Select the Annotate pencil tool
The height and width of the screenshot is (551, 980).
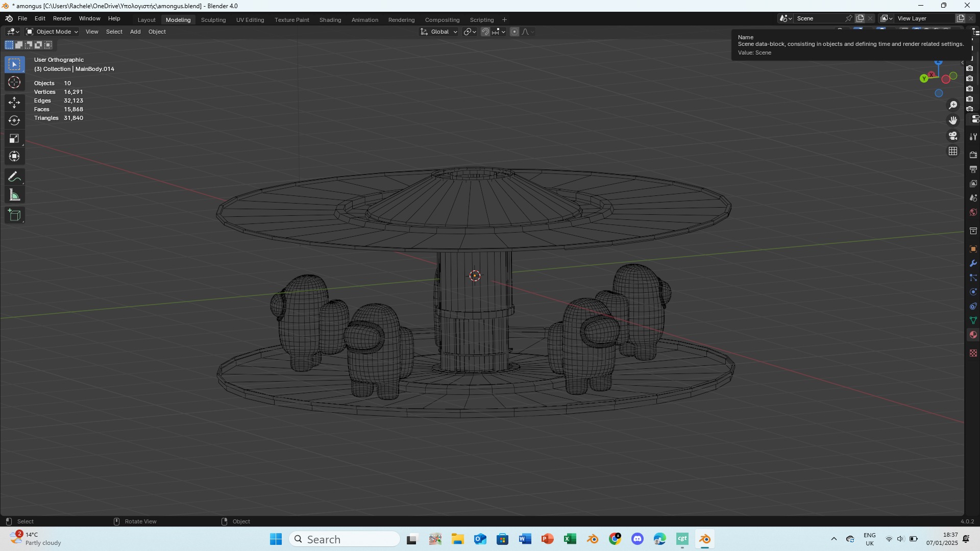tap(14, 177)
